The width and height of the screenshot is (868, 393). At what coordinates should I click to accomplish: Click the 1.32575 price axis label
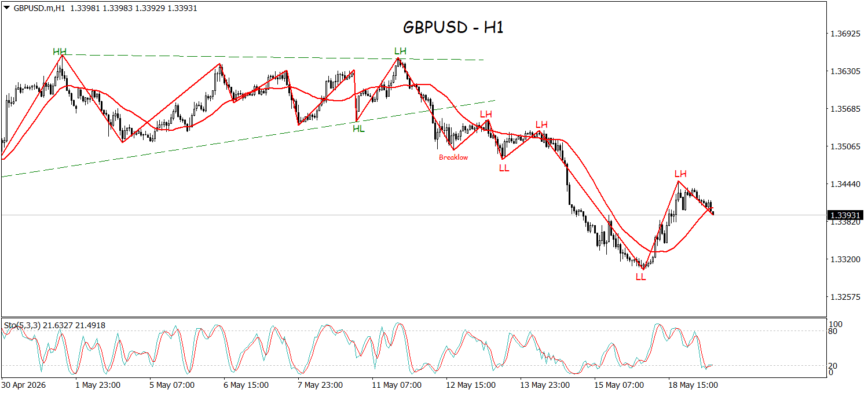click(x=845, y=297)
